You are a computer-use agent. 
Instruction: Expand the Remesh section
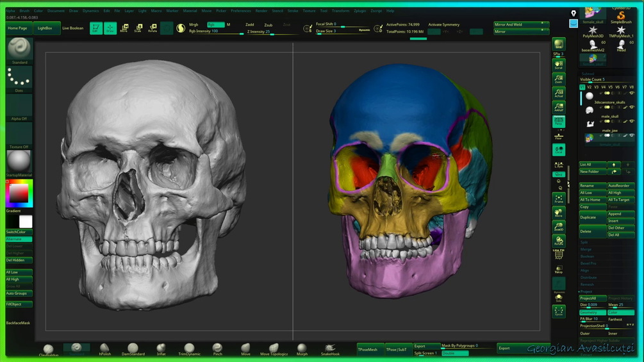(587, 284)
